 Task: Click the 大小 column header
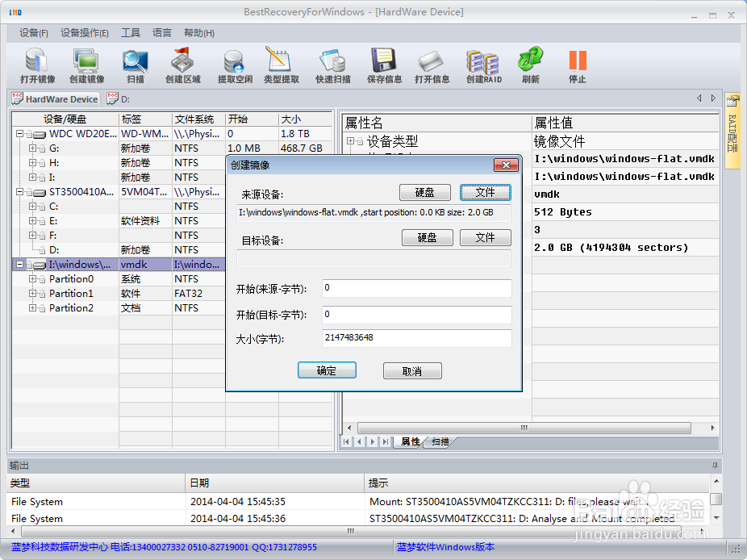pyautogui.click(x=305, y=119)
